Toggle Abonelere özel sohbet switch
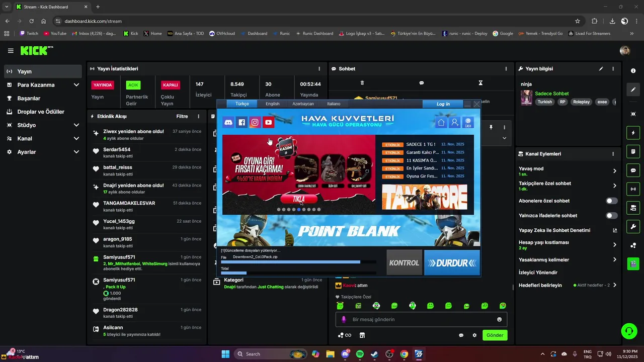The height and width of the screenshot is (362, 644). tap(611, 201)
